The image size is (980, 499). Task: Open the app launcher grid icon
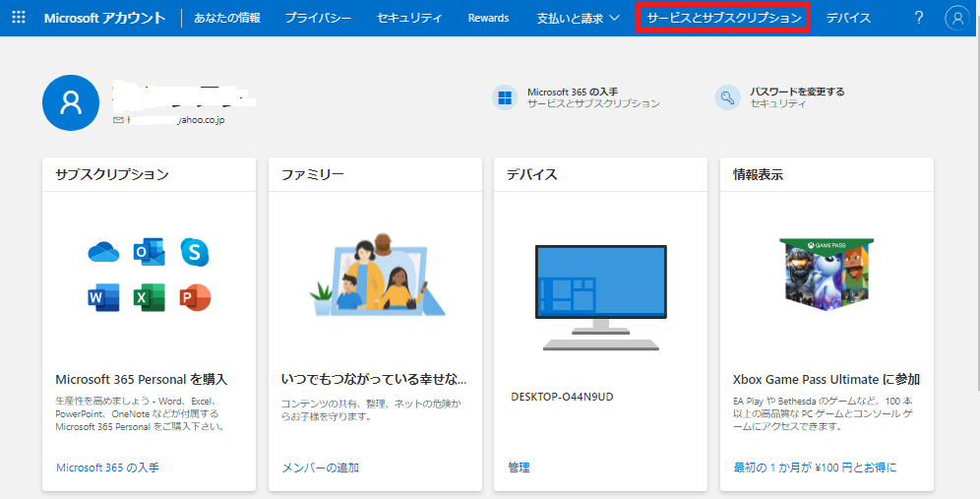[19, 18]
